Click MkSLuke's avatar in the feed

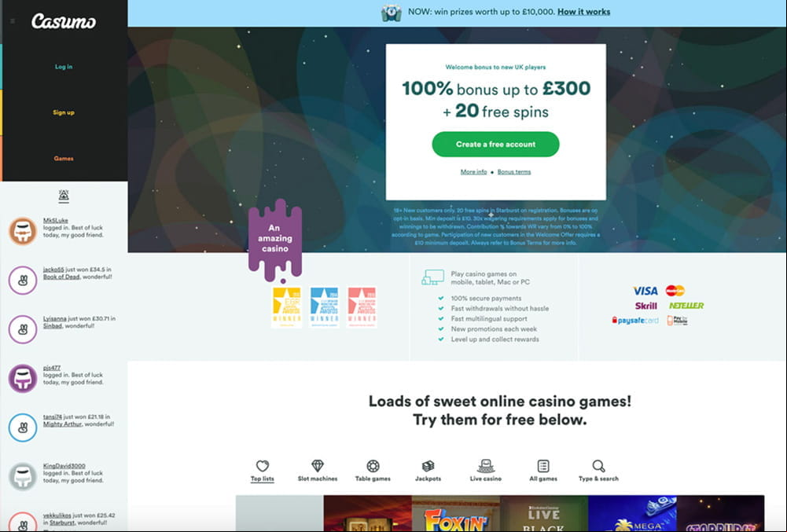tap(23, 231)
